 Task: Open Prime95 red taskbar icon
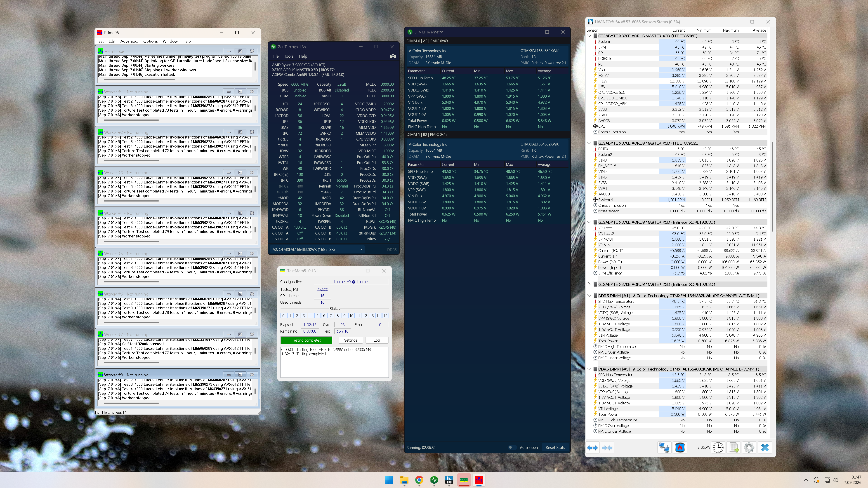(479, 480)
